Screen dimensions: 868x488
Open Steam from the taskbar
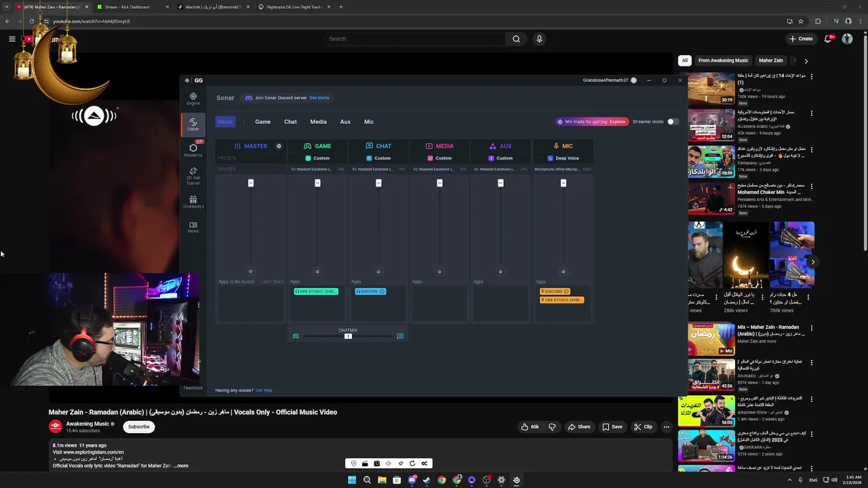coord(427,480)
